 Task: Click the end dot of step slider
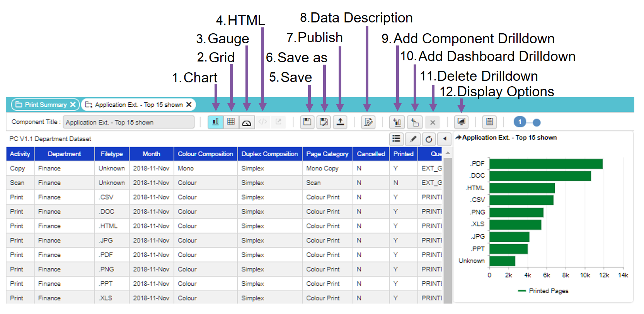pyautogui.click(x=537, y=123)
